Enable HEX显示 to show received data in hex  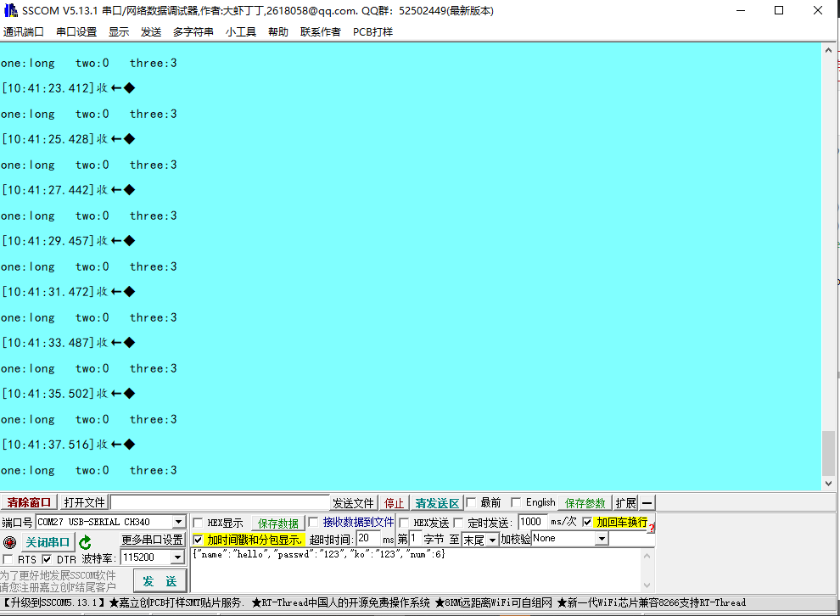click(198, 522)
